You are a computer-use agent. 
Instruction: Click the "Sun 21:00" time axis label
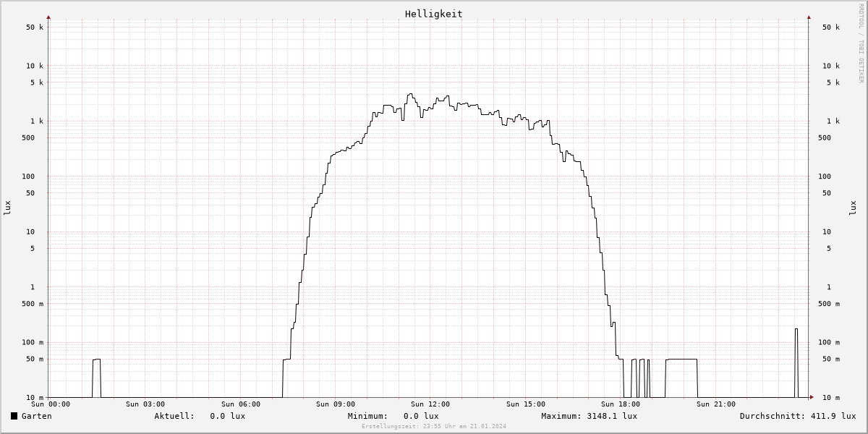[x=716, y=404]
